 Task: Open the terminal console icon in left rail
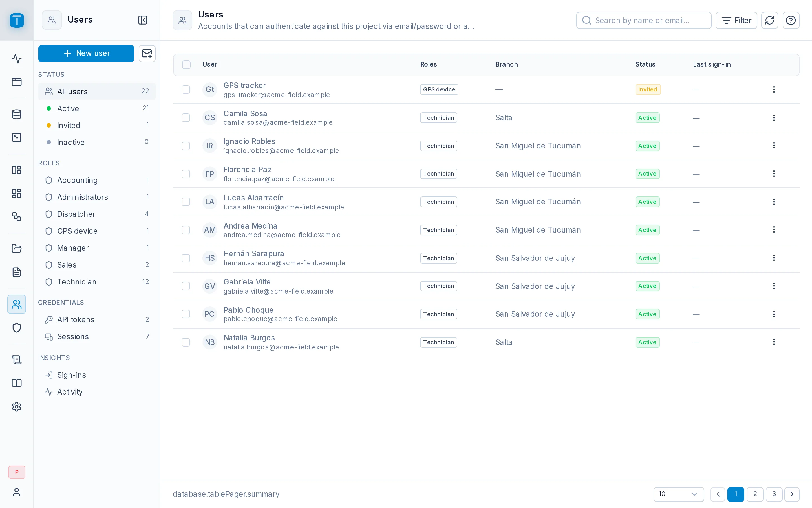pos(16,137)
